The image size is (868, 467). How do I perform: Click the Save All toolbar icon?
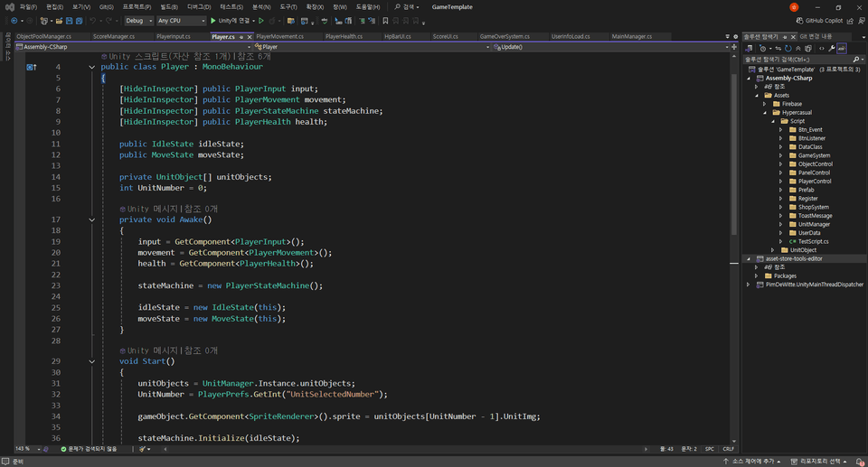pos(80,21)
